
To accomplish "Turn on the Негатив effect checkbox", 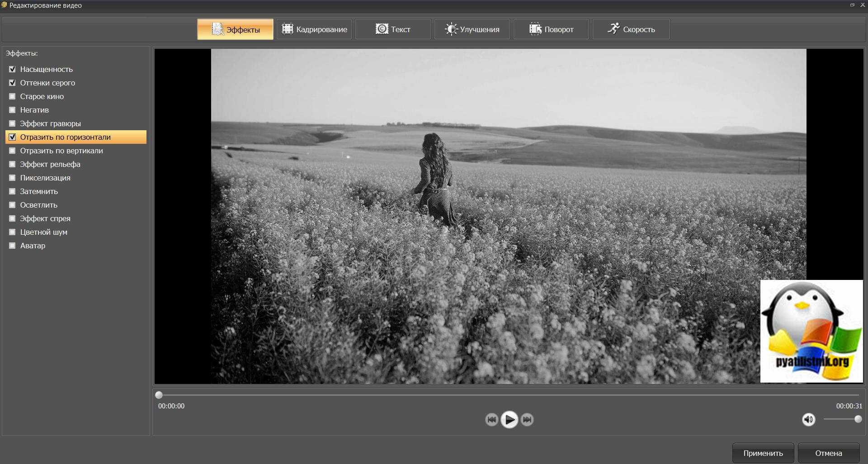I will point(12,110).
